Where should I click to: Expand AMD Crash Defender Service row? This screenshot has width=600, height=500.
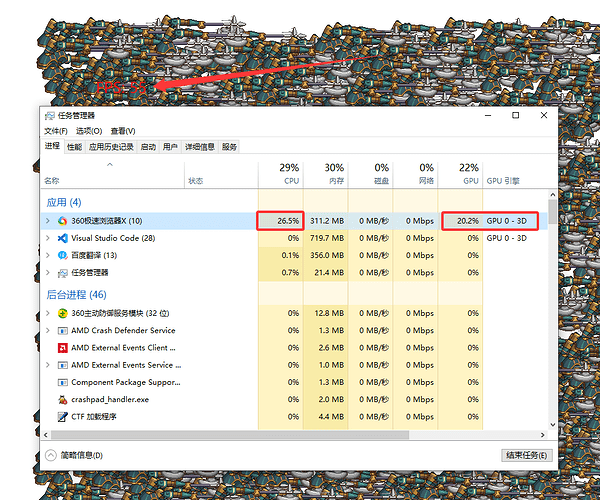point(48,330)
